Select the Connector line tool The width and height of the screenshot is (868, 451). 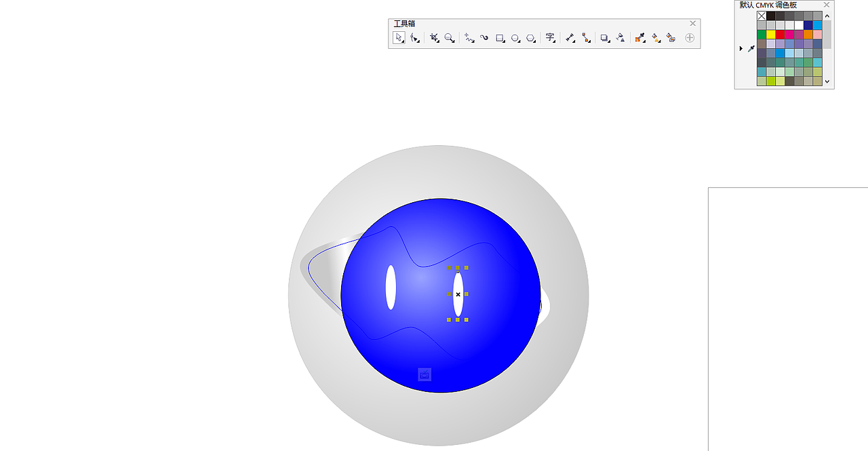coord(586,38)
